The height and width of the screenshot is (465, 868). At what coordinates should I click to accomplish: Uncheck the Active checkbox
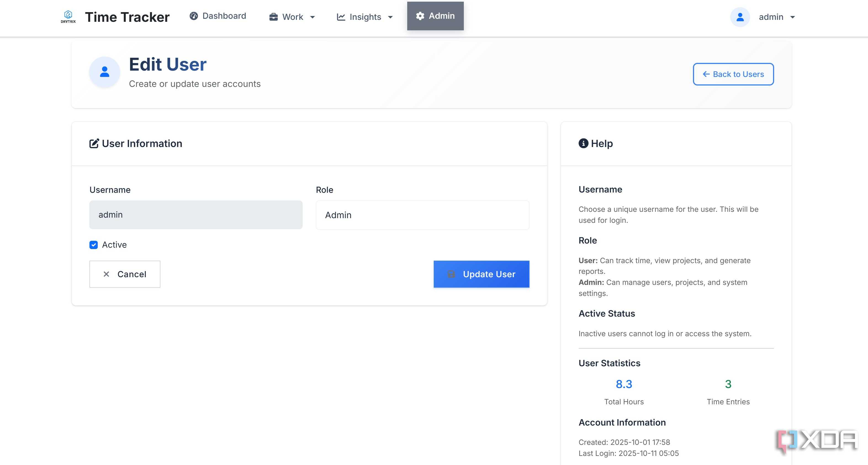(94, 245)
